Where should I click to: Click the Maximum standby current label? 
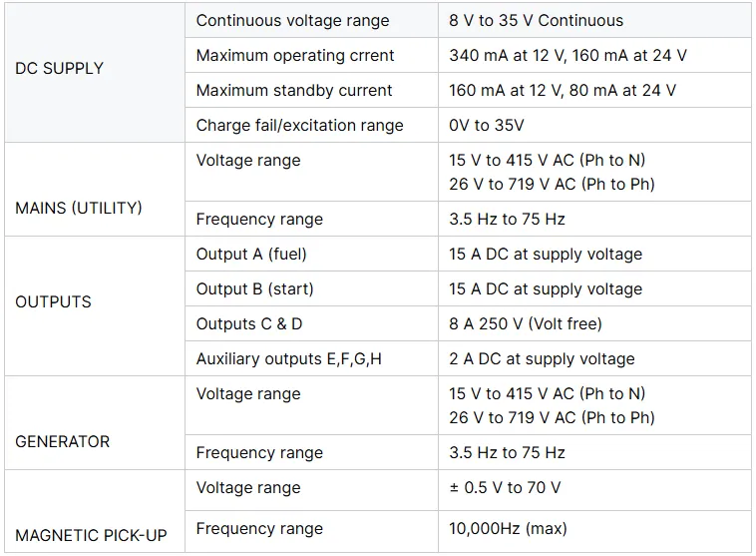point(294,90)
